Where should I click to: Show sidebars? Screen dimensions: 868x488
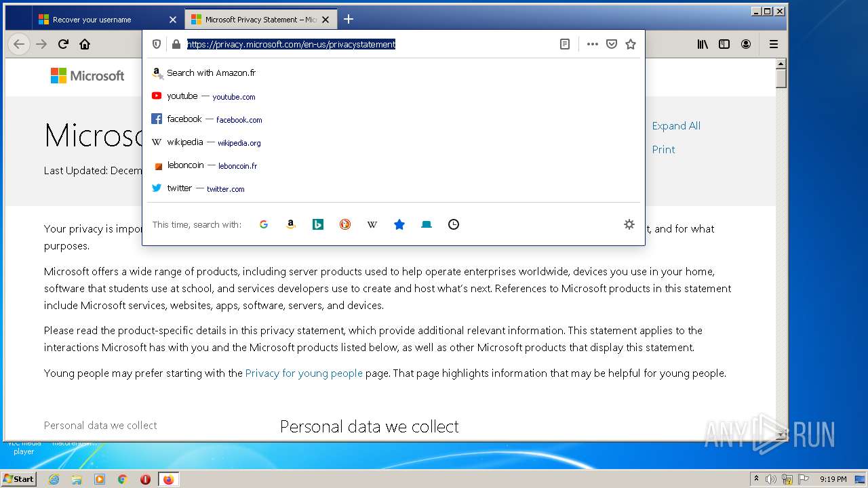(724, 44)
